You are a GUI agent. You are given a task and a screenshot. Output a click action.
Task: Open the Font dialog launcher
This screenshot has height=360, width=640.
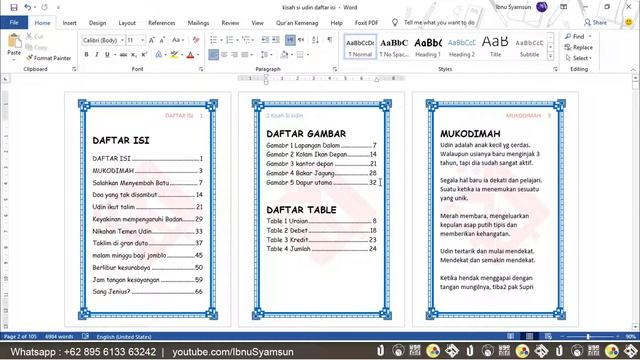coord(201,69)
